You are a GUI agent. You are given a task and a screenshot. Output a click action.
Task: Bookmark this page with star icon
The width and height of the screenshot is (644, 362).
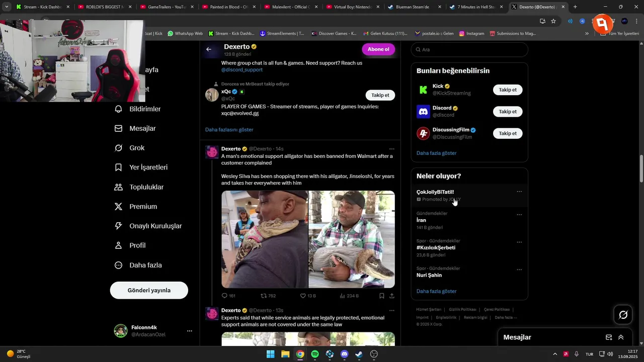[x=553, y=21]
